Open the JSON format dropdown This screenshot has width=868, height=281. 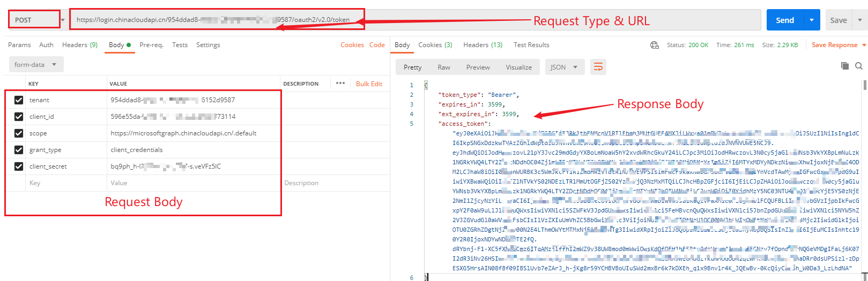click(564, 67)
